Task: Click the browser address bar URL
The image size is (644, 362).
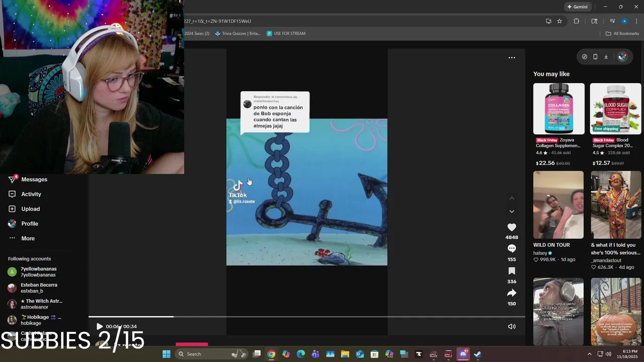Action: (x=217, y=21)
